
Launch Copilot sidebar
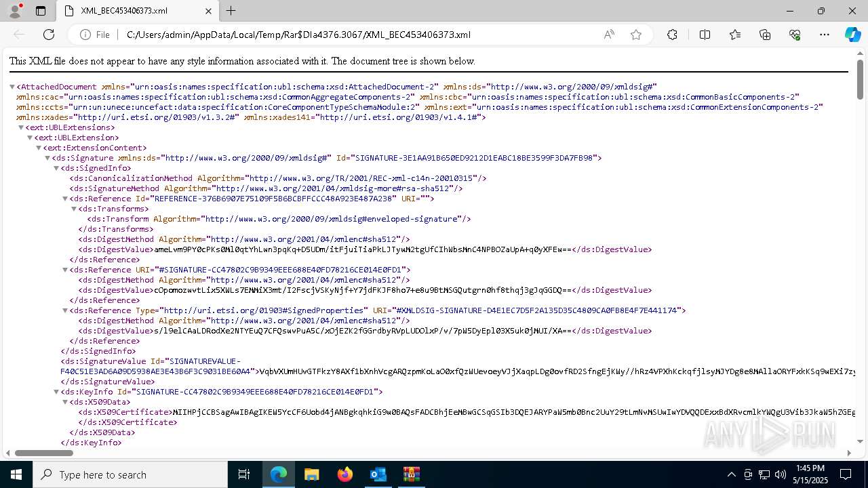(852, 35)
